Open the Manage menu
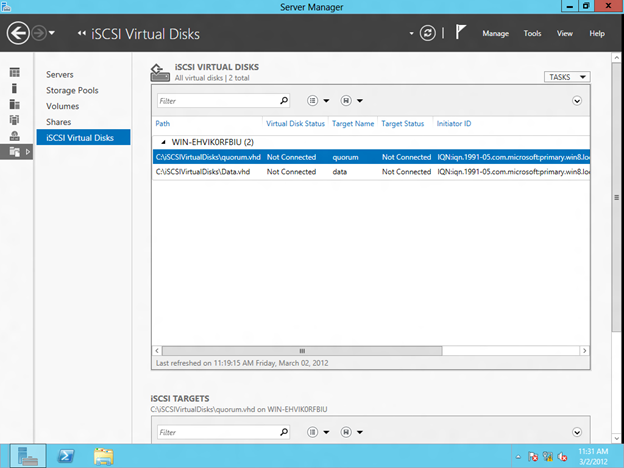 point(495,34)
